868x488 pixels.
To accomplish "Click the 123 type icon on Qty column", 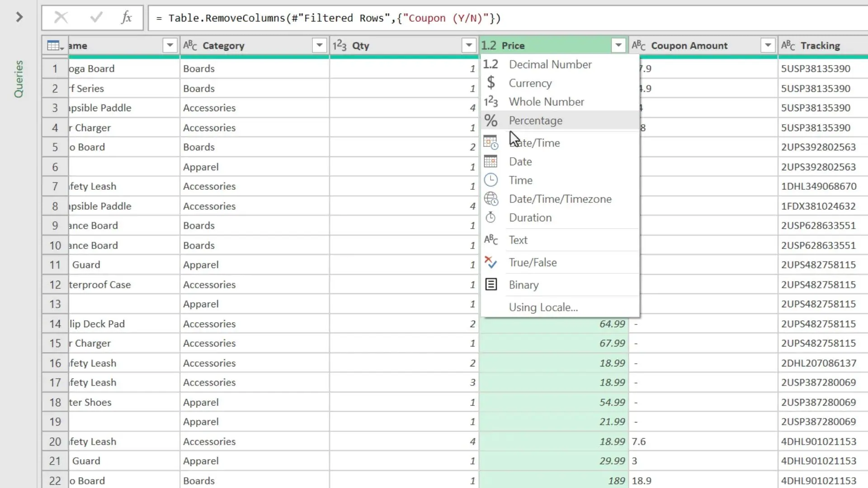I will (340, 45).
